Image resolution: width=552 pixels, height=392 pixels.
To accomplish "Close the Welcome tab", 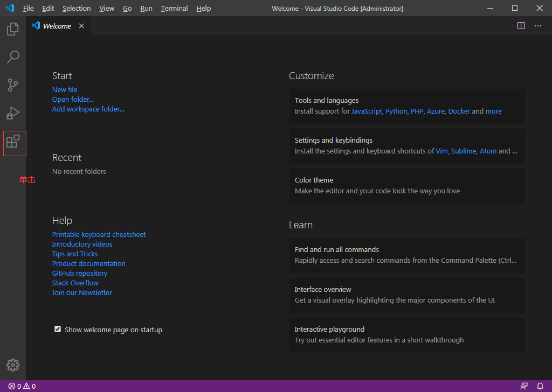I will tap(81, 26).
